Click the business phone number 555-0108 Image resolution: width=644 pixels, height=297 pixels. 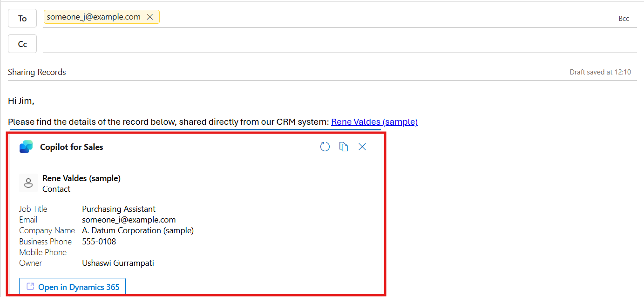coord(99,242)
